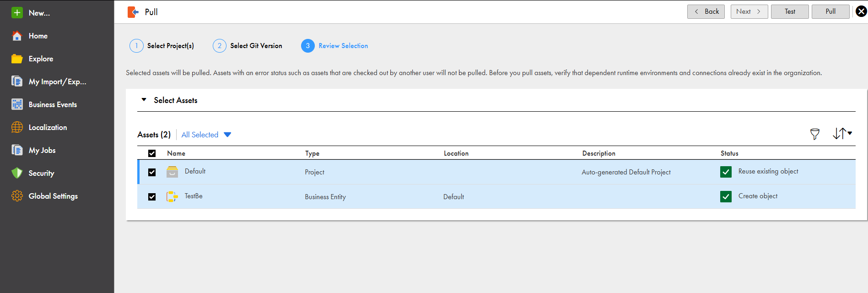Select the Default asset name
The image size is (868, 293).
(195, 171)
